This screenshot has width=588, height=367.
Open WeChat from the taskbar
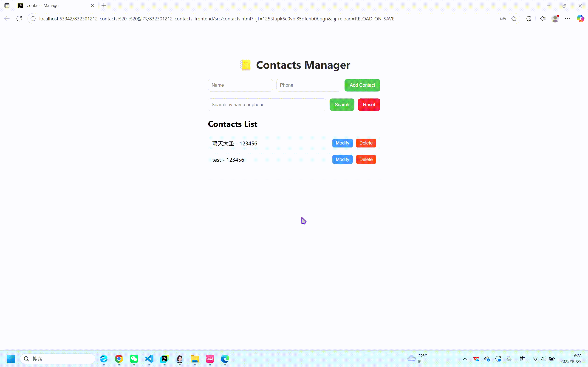pyautogui.click(x=134, y=359)
